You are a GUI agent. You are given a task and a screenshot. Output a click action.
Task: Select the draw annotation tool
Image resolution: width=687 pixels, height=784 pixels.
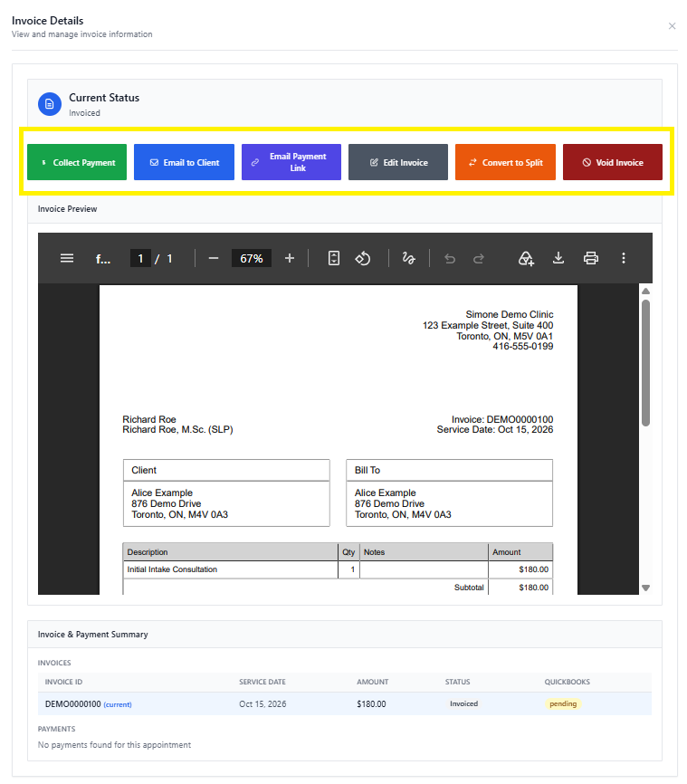click(409, 259)
